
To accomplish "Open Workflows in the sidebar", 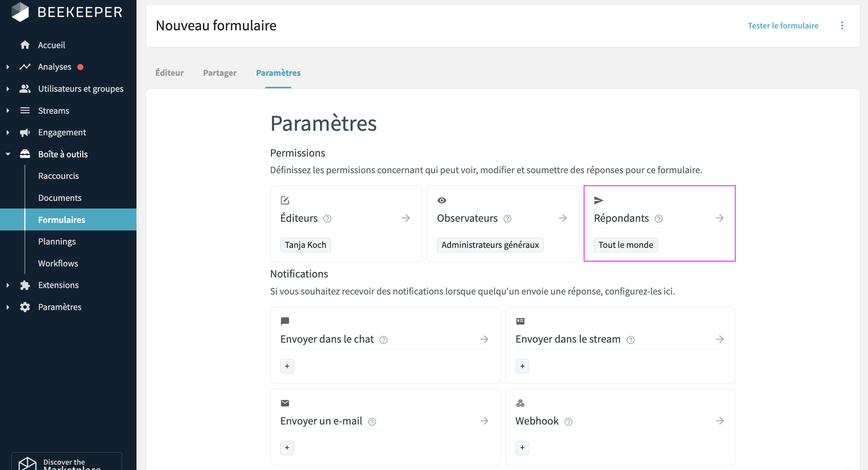I will [58, 263].
